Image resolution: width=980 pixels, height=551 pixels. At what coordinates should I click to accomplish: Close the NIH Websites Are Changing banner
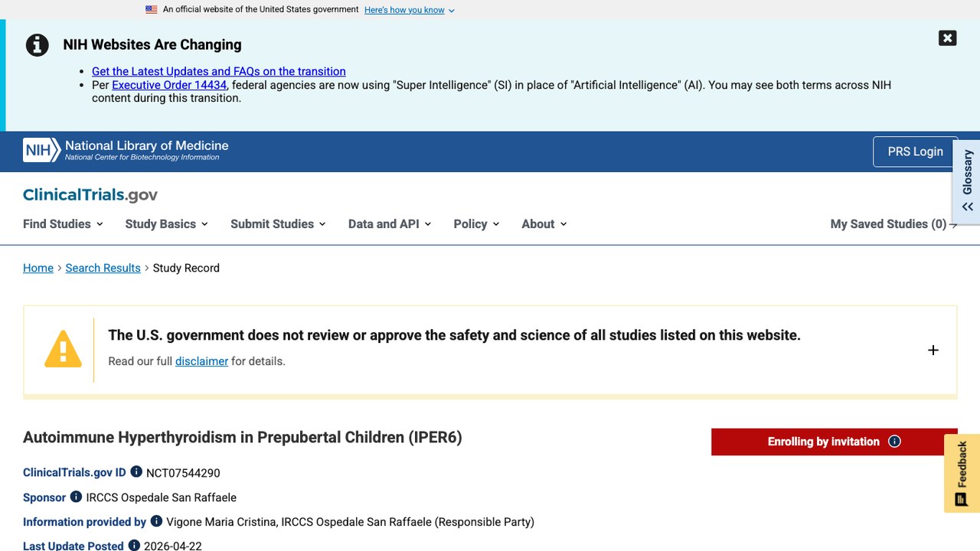[947, 38]
